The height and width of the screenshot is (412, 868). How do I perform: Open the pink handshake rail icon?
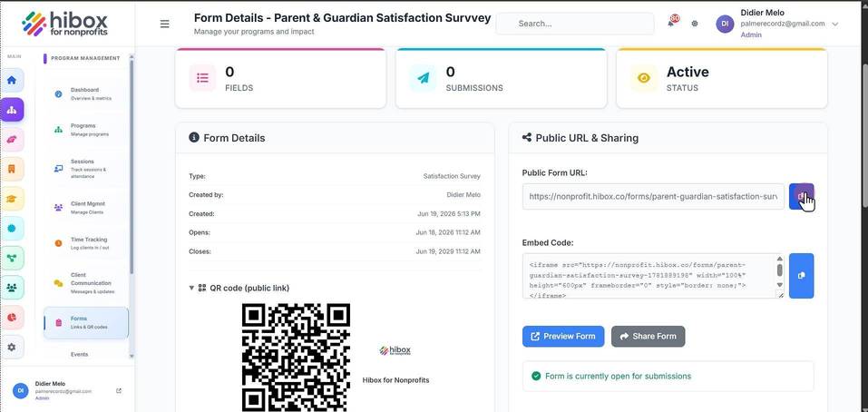tap(12, 140)
